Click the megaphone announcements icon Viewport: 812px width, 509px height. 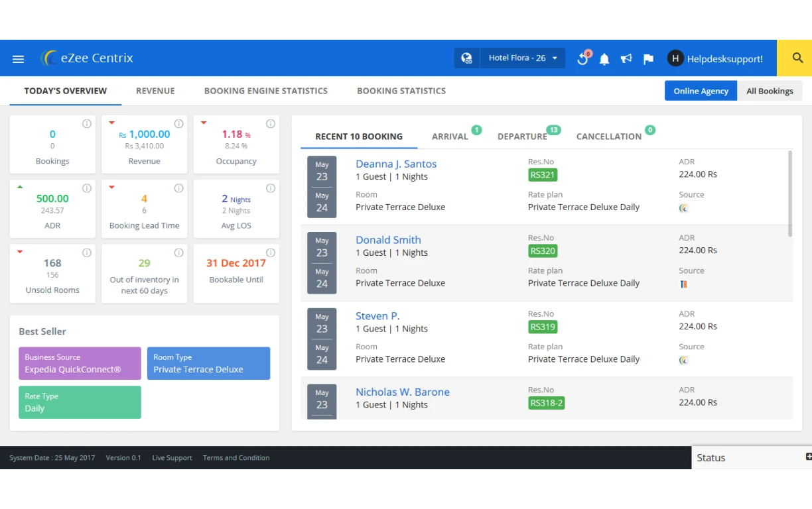(626, 58)
